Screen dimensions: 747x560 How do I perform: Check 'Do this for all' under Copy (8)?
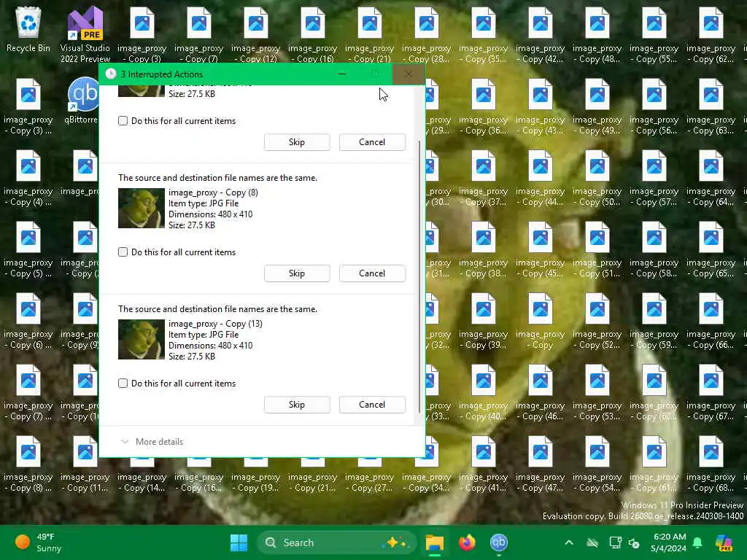coord(123,252)
